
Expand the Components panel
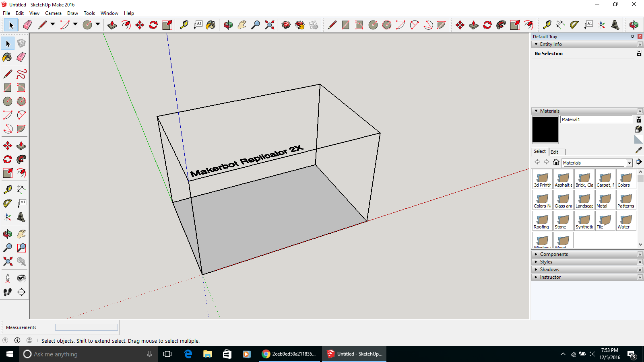coord(536,254)
